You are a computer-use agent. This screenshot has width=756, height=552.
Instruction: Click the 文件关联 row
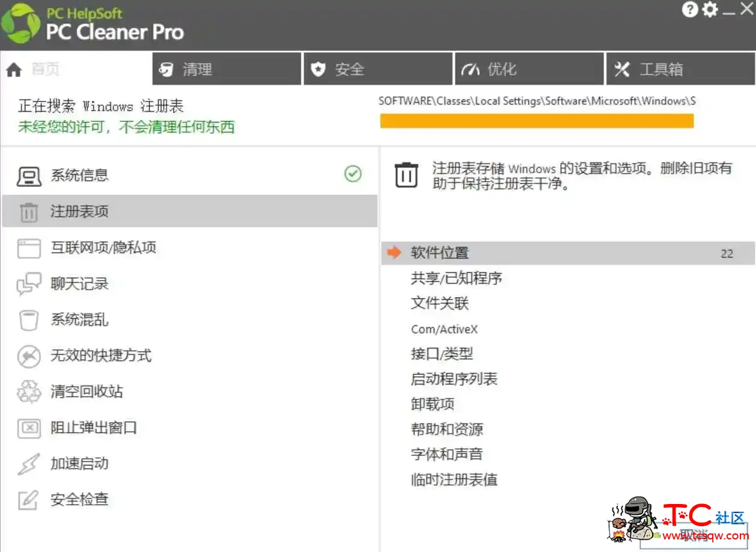click(568, 304)
